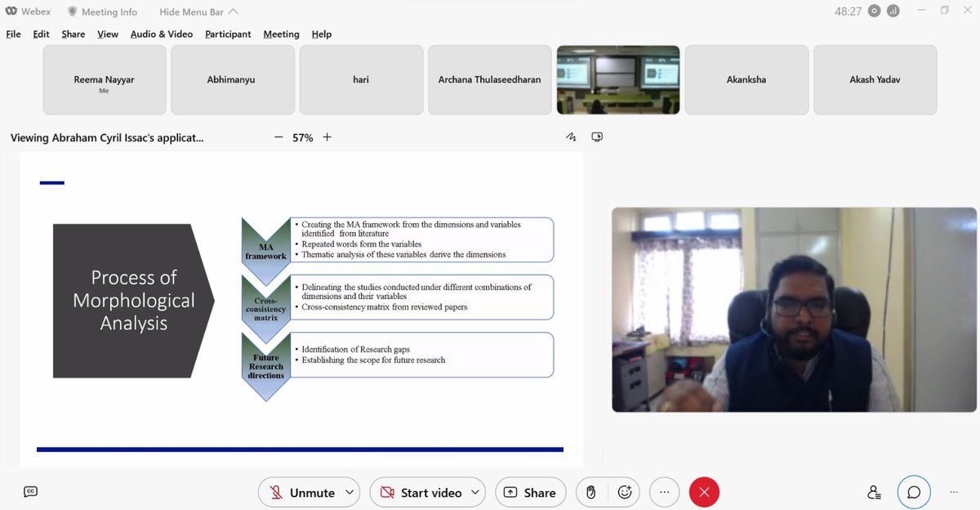980x510 pixels.
Task: Open the Help menu
Action: pyautogui.click(x=322, y=34)
